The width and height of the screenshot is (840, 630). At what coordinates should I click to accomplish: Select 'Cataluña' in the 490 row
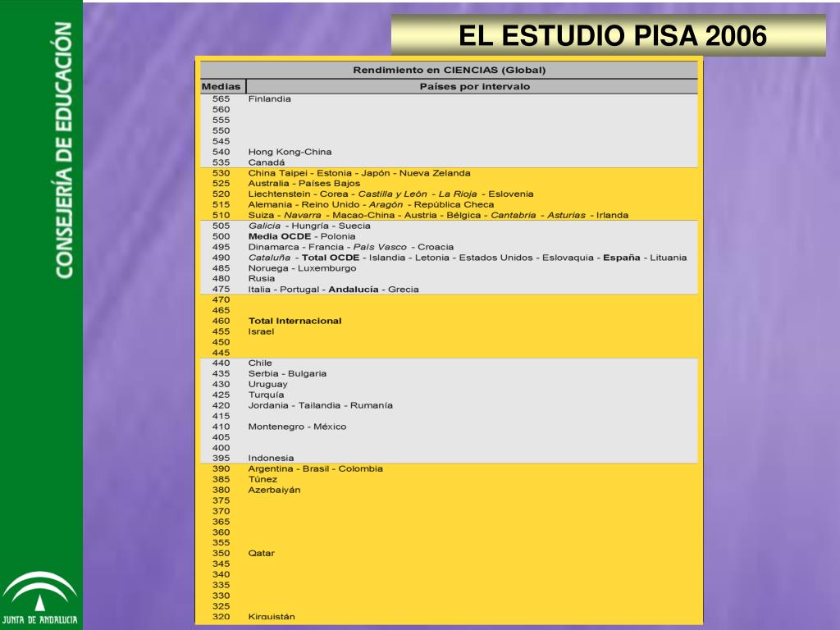click(x=269, y=258)
